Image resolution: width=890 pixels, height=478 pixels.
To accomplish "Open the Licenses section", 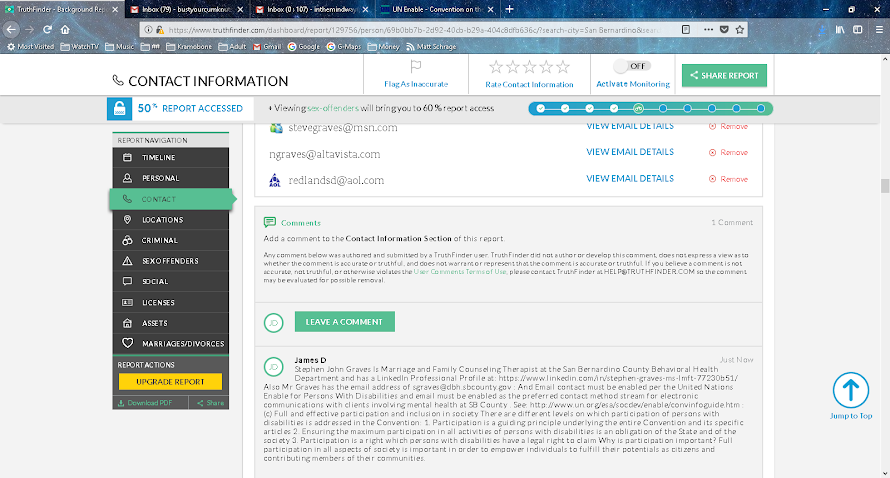I will pos(171,303).
